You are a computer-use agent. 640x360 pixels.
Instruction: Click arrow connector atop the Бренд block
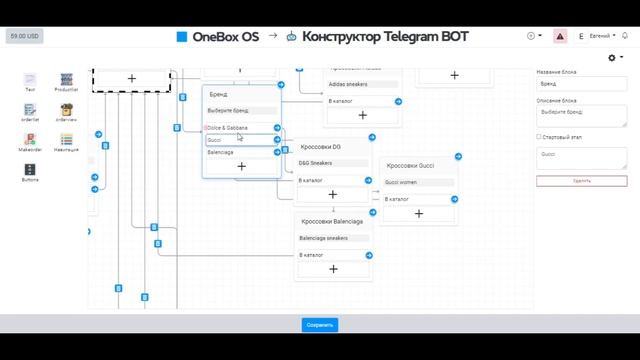[281, 85]
